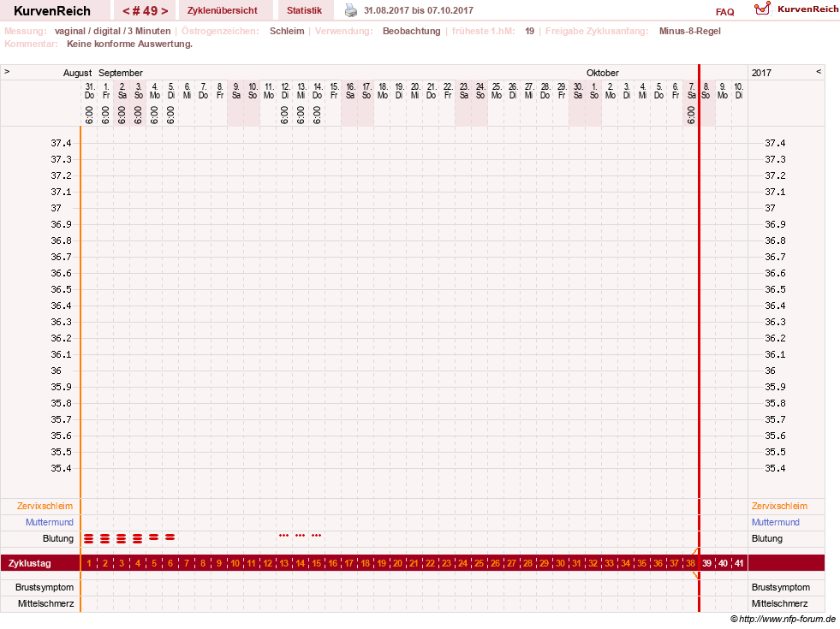Click the date header 9. Sa in September
This screenshot has width=840, height=629.
click(x=235, y=91)
